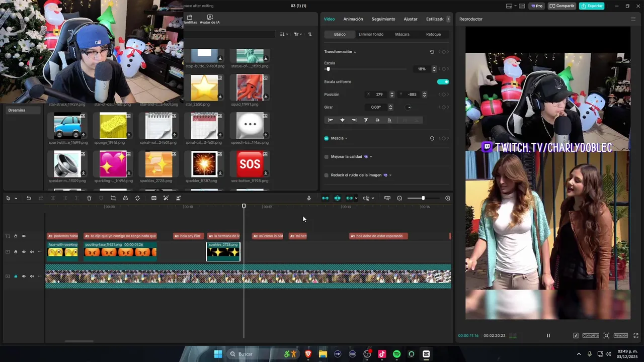Click the undo arrow in timeline toolbar
This screenshot has height=362, width=644.
(29, 198)
